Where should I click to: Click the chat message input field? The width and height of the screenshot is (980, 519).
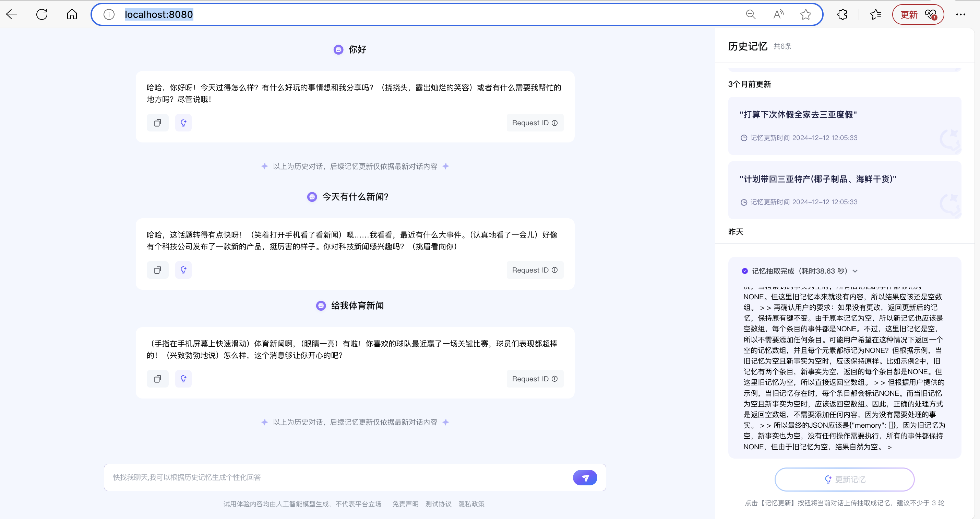pyautogui.click(x=338, y=477)
